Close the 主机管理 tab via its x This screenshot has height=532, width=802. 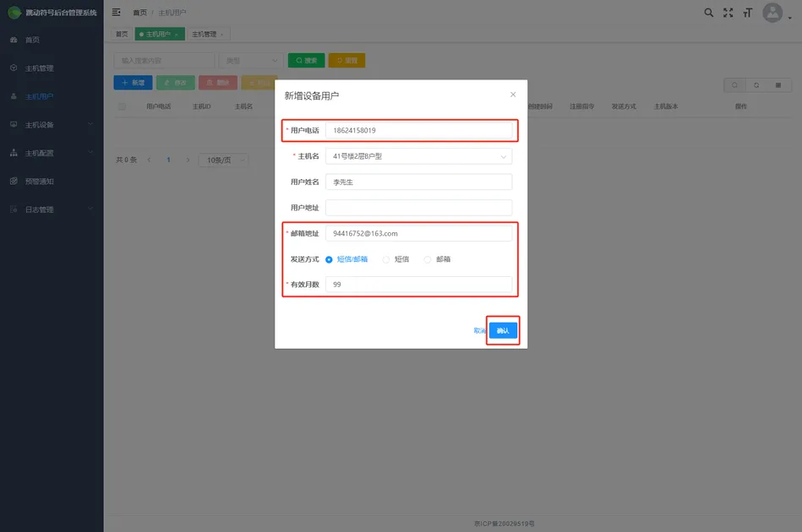(221, 35)
